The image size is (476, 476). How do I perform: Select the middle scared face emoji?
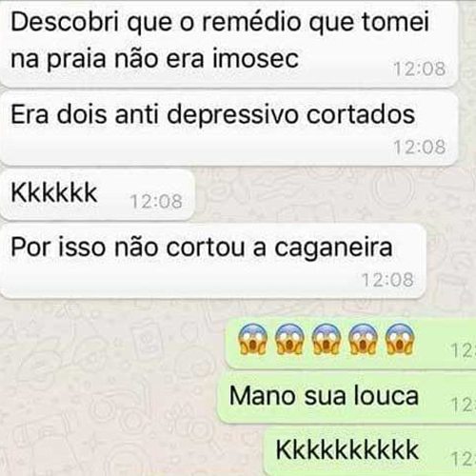[327, 339]
